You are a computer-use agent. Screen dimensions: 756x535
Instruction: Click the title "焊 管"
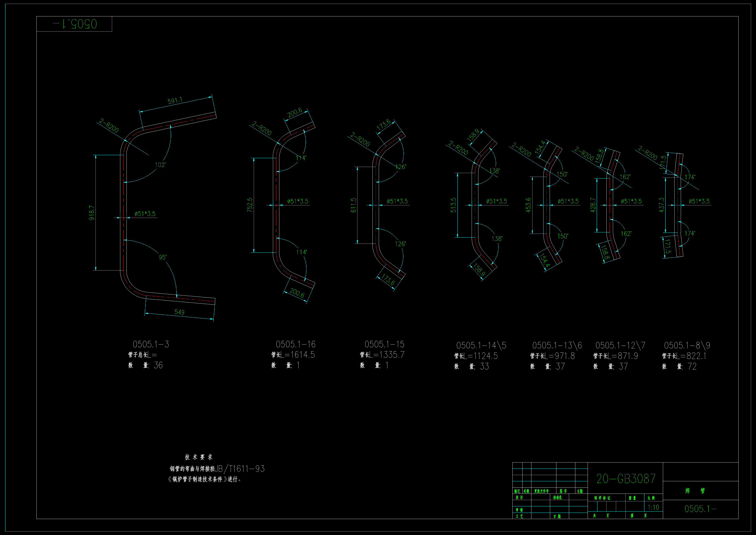[x=695, y=491]
